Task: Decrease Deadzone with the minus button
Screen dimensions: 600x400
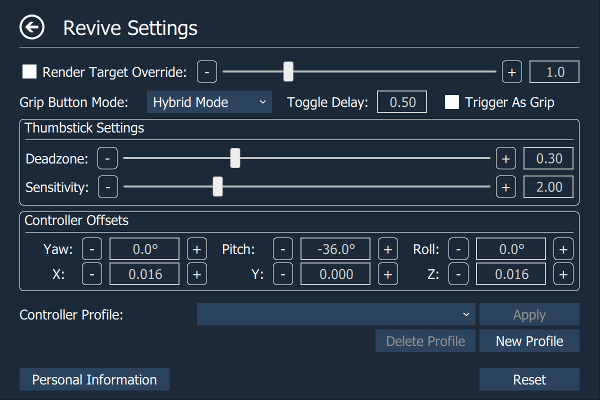Action: [107, 158]
